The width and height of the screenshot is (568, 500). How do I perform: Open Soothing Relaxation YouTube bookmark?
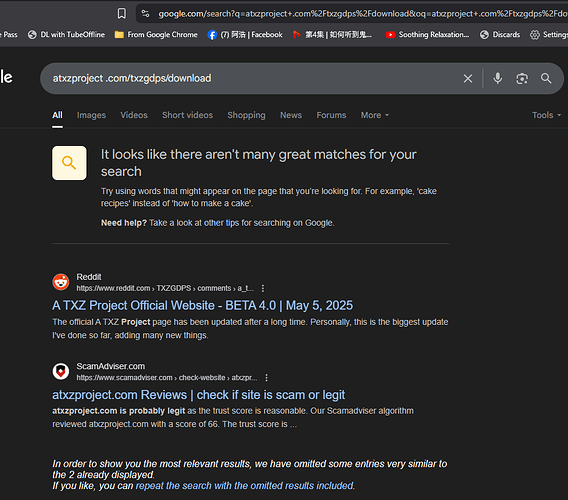(427, 34)
